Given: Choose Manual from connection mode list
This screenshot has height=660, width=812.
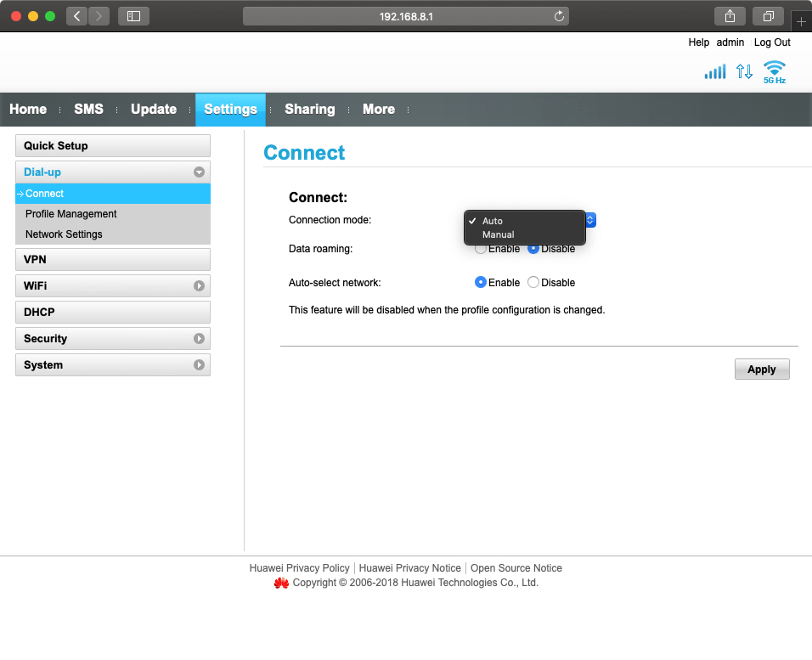Looking at the screenshot, I should pos(499,234).
